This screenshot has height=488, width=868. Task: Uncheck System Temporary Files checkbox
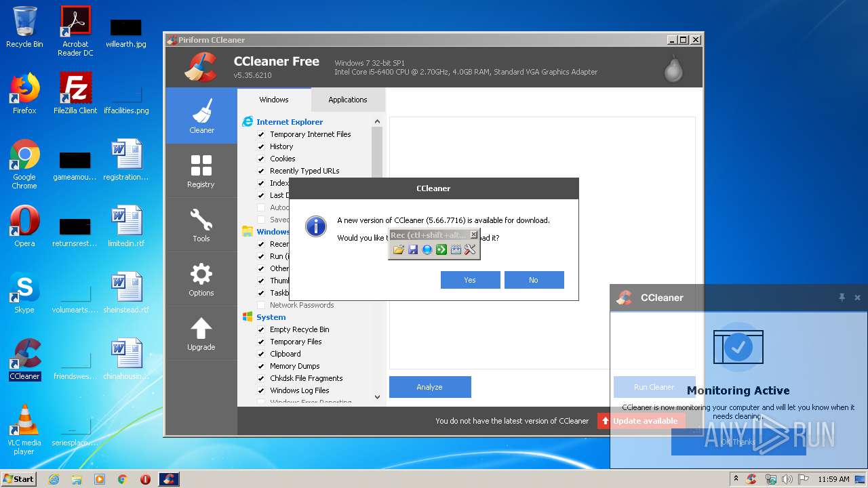click(261, 342)
